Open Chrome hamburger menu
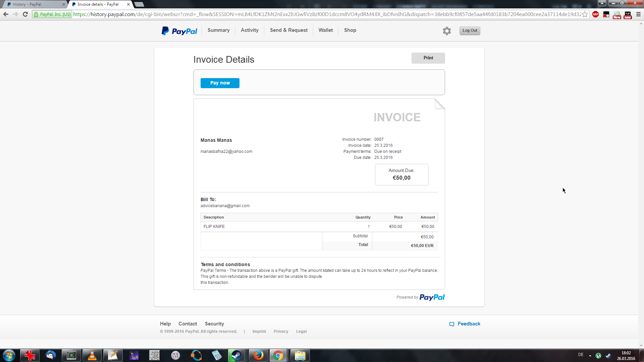This screenshot has height=362, width=644. (x=638, y=14)
